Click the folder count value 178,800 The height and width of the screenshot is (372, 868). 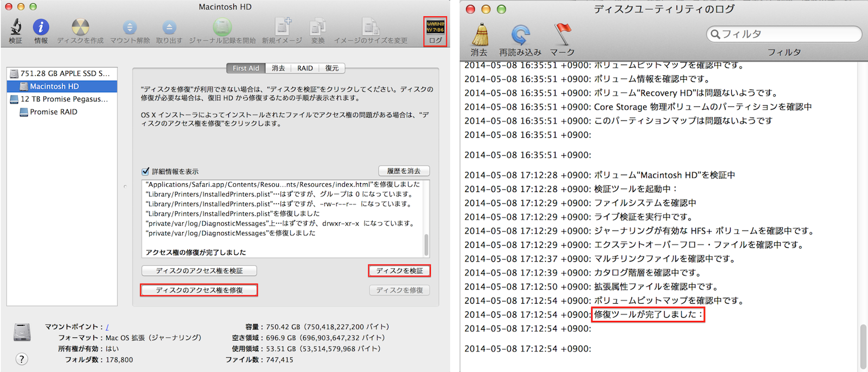tap(119, 360)
